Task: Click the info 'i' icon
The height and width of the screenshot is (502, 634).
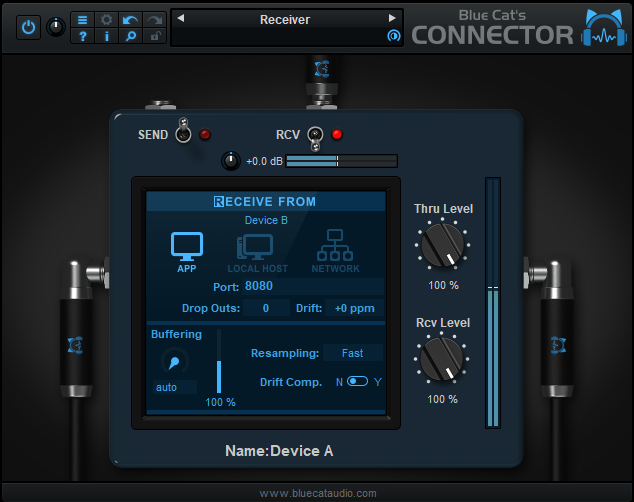Action: [107, 36]
